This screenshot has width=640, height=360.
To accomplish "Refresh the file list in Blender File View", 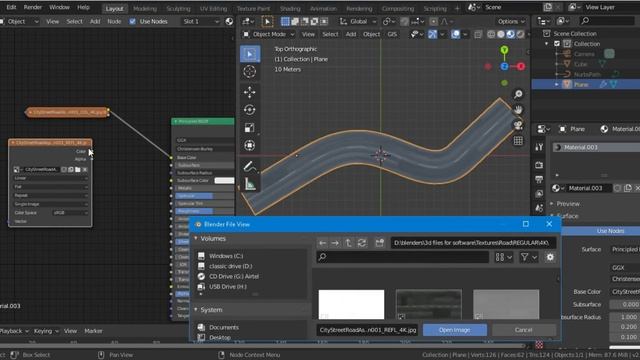I will tap(362, 243).
